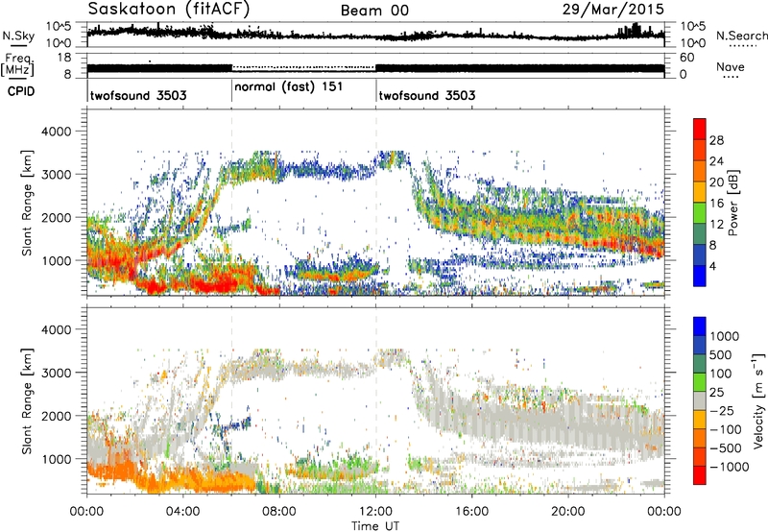Viewport: 768px width, 532px height.
Task: Click the "4" tick on Power color bar
Action: tap(712, 267)
